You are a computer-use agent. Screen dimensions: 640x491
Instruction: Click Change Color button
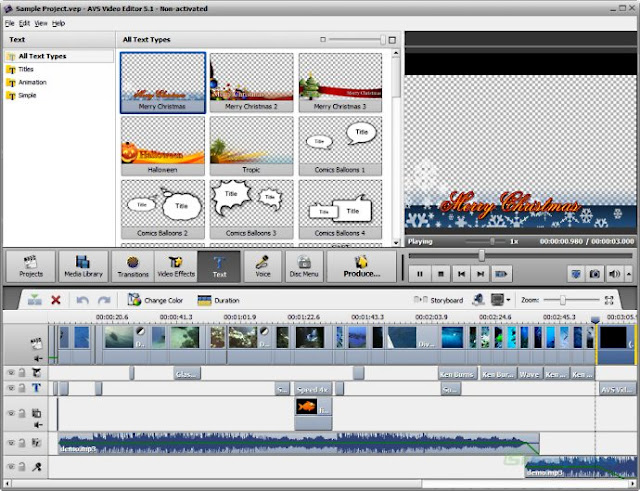coord(155,300)
